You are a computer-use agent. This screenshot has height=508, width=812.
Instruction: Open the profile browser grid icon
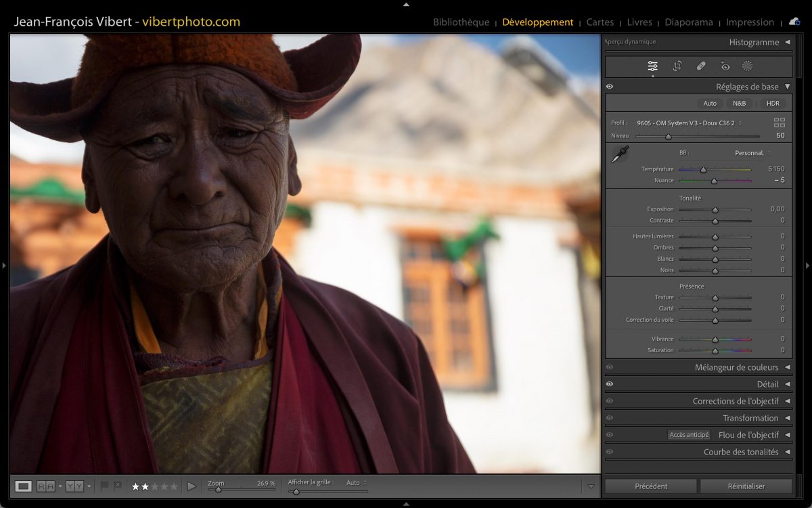(780, 123)
